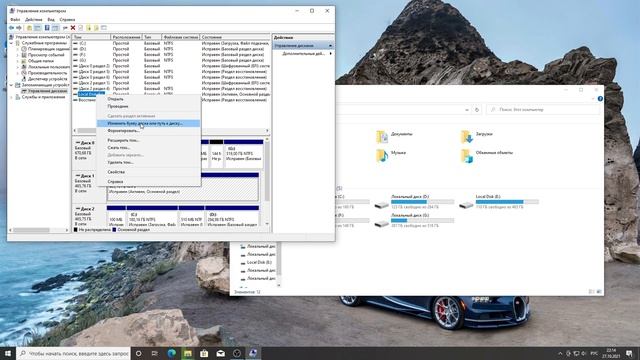
Task: Click the Cortana circle on the taskbar
Action: (138, 353)
